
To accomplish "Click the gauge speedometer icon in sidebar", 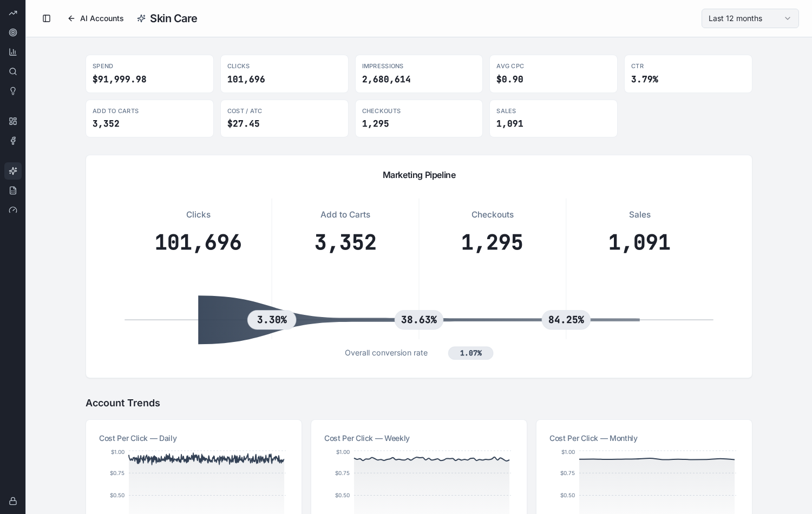I will [x=13, y=210].
